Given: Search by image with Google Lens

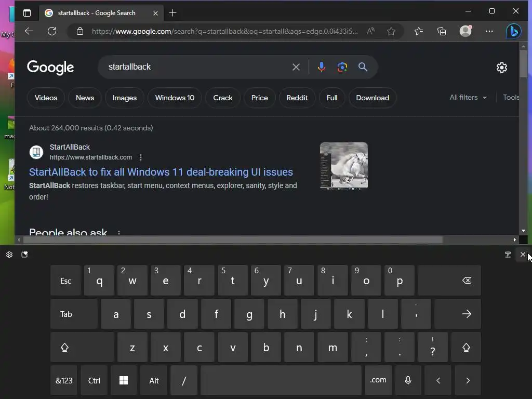Looking at the screenshot, I should 342,67.
